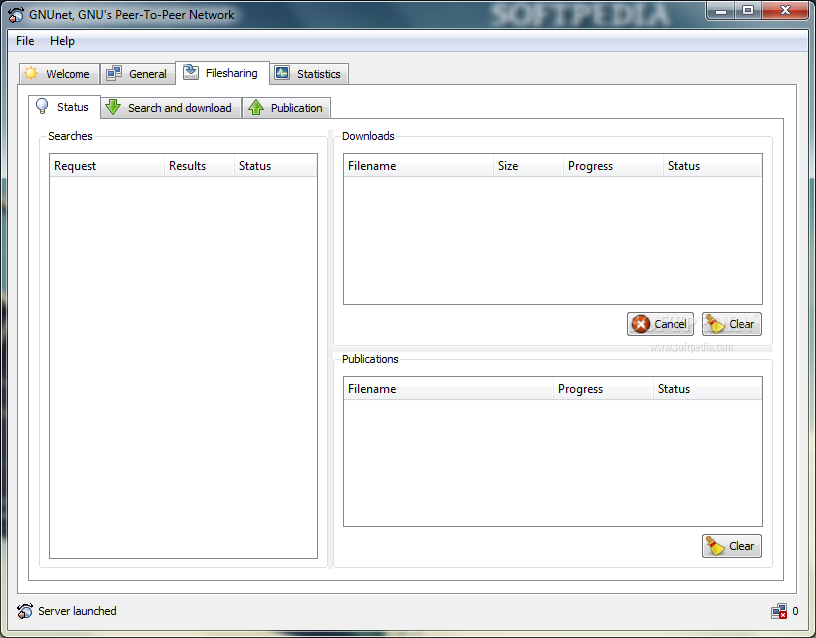Click the Statistics chart icon
The height and width of the screenshot is (638, 816).
coord(282,73)
